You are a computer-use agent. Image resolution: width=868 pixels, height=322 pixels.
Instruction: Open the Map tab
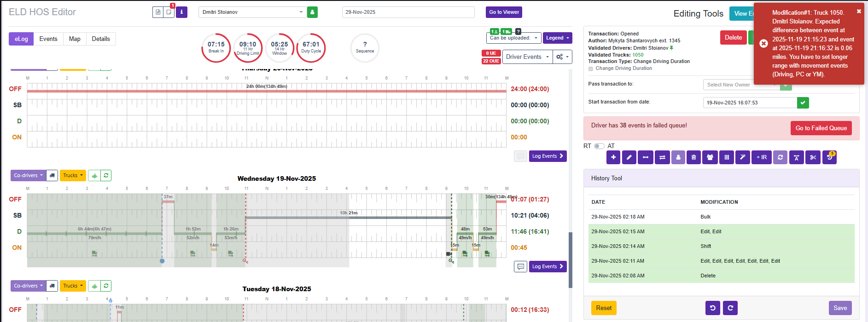coord(75,39)
